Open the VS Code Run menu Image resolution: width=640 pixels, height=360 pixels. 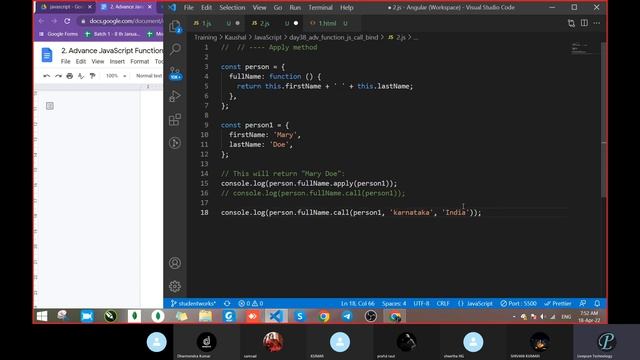pos(295,7)
